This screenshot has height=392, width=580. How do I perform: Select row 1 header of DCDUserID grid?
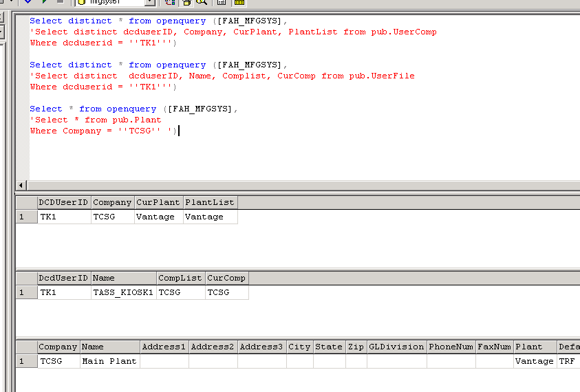click(x=26, y=217)
